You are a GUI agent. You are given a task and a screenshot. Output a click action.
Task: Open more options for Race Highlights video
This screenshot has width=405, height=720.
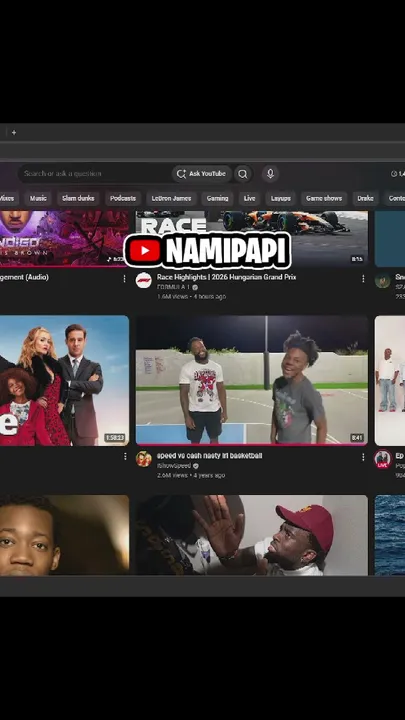coord(363,279)
